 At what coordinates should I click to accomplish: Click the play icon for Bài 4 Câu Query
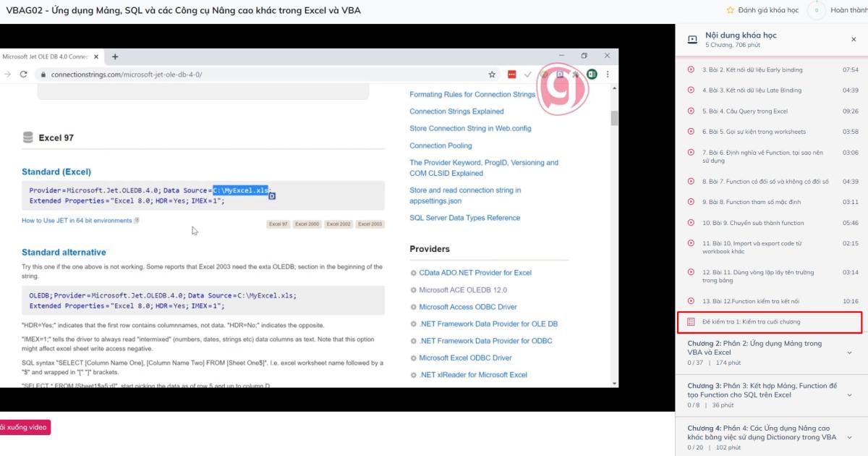point(691,111)
